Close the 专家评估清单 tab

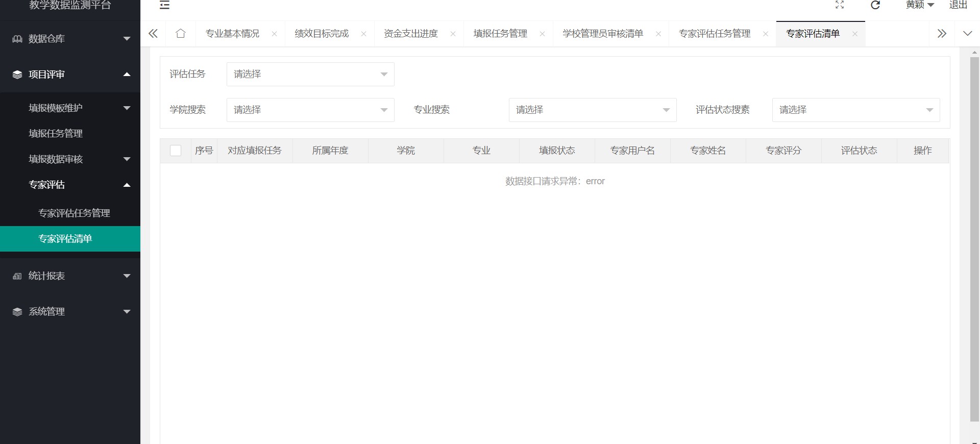854,34
